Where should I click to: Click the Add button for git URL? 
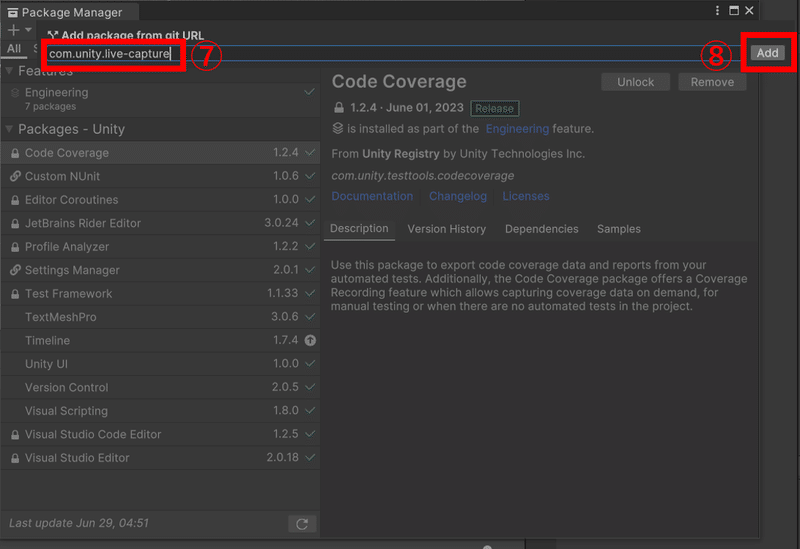[767, 53]
